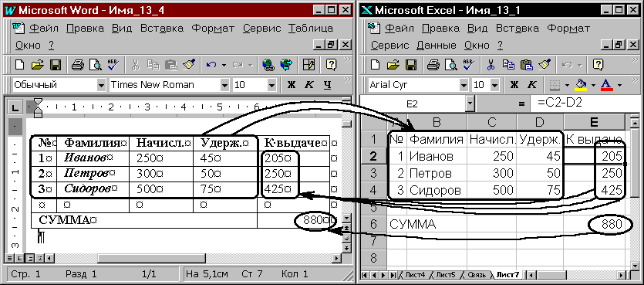Image resolution: width=644 pixels, height=285 pixels.
Task: Toggle bold Ж in Excel toolbar
Action: [x=514, y=85]
